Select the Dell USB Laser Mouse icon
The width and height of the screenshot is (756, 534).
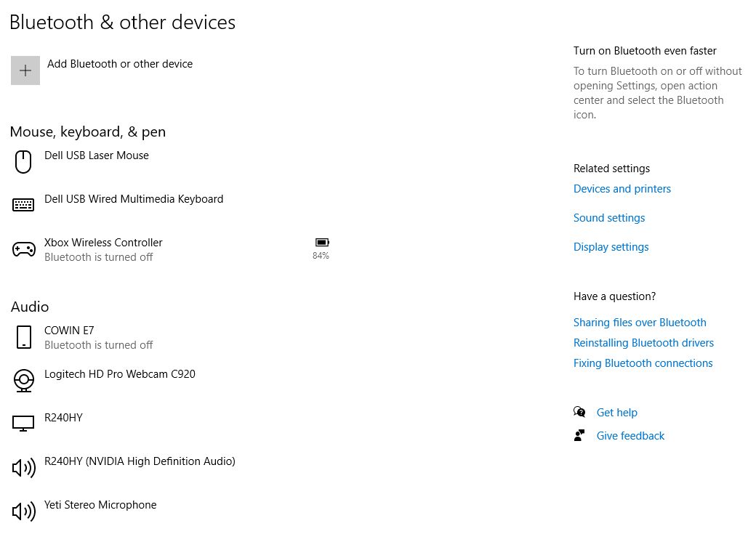click(x=23, y=161)
